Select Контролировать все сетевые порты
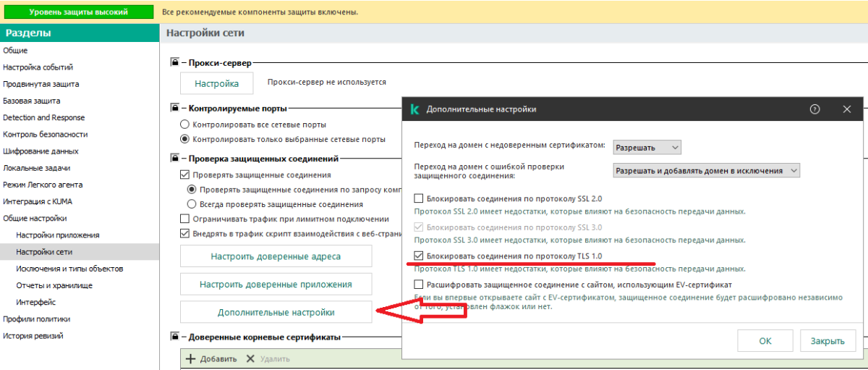Screen dimensions: 868x370 184,125
